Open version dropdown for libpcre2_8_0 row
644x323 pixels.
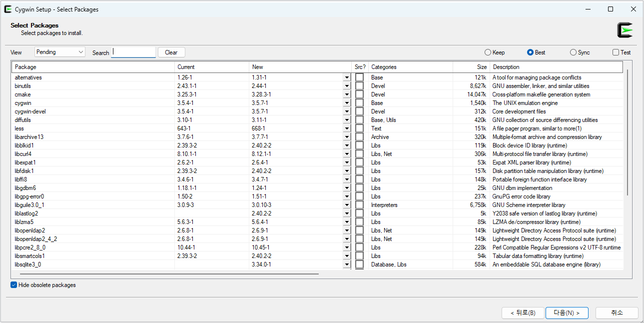(x=347, y=247)
